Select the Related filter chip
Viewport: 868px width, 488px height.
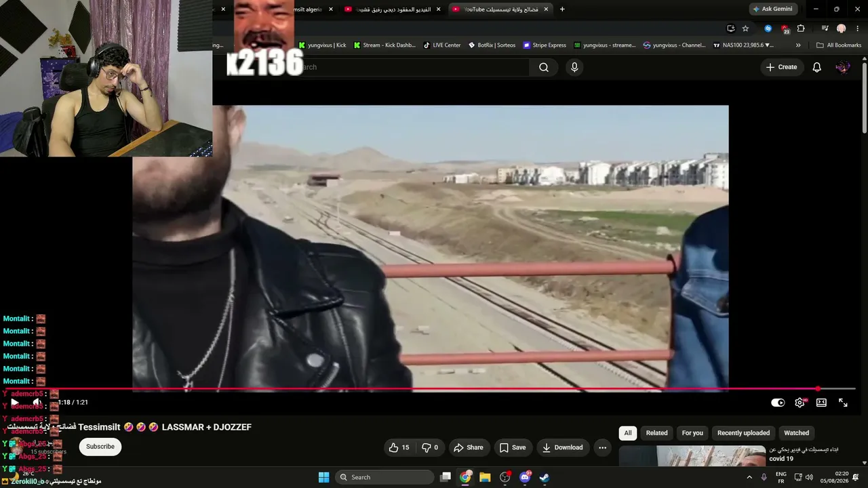[x=656, y=433]
